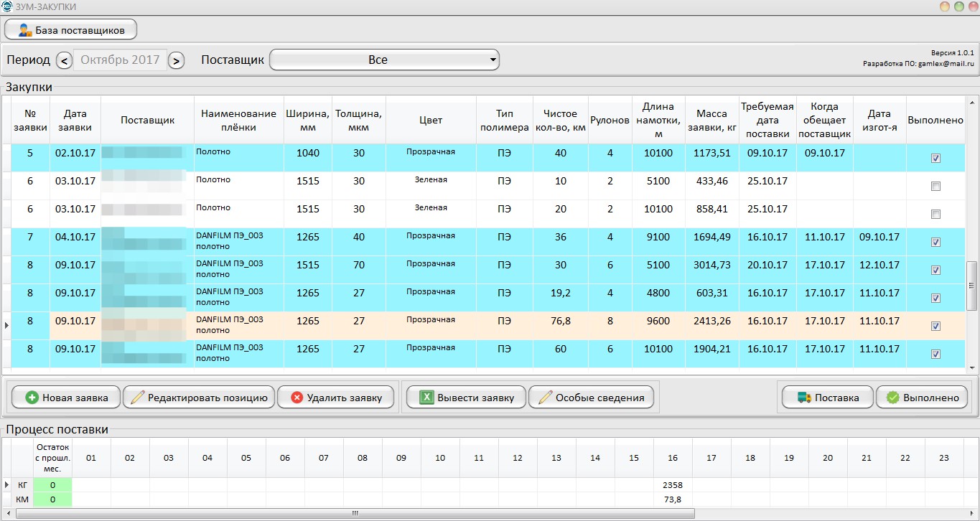Toggle Выполнено checkbox for order 7 row
This screenshot has height=521, width=980.
[x=935, y=243]
